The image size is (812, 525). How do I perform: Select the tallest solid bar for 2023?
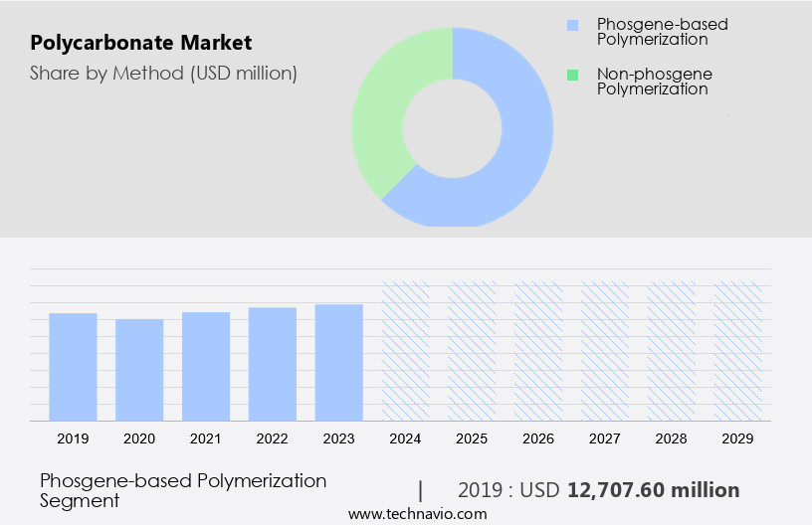339,362
